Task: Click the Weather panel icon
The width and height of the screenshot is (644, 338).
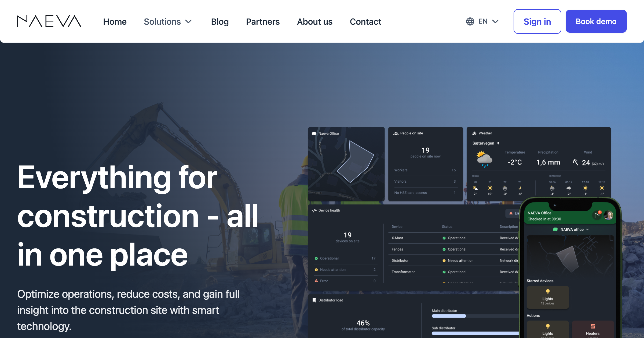Action: point(474,133)
